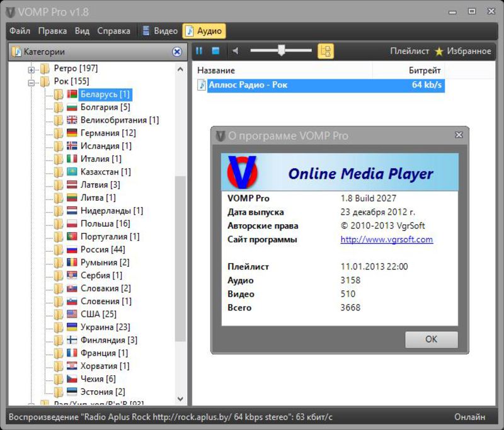Stop the current stream

[x=215, y=51]
